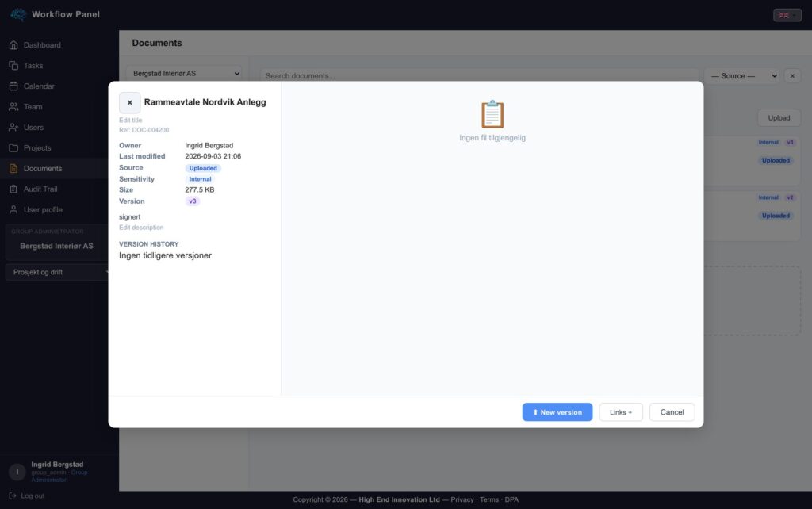Click the Audit Trail clipboard icon
Viewport: 812px width, 509px height.
click(x=13, y=189)
